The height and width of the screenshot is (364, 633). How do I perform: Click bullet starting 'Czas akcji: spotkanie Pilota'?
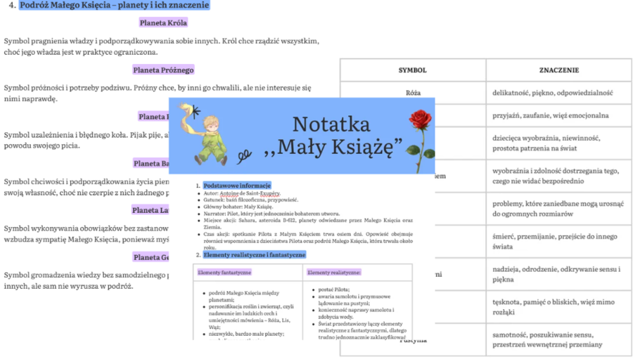[308, 240]
